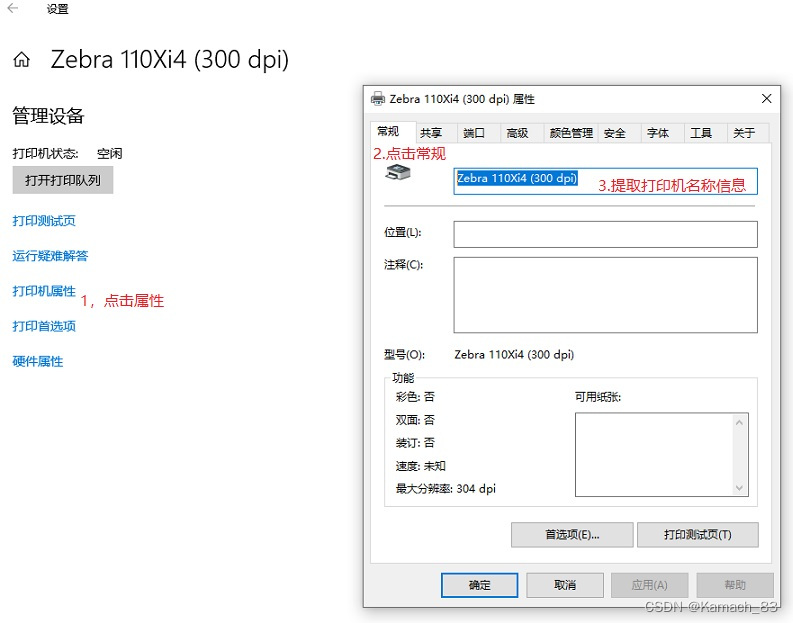Switch to the 共享 tab
Image resolution: width=793 pixels, height=623 pixels.
point(437,133)
